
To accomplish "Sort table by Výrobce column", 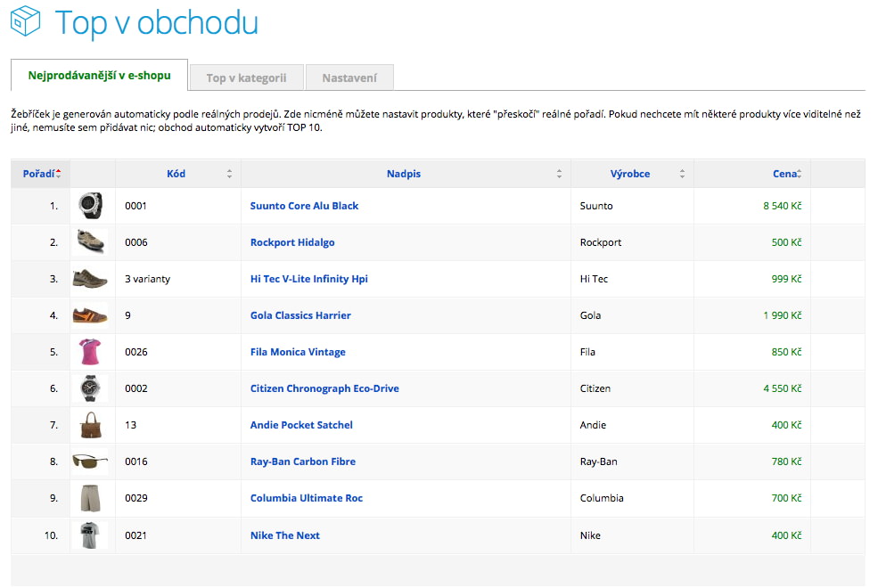I will click(x=632, y=174).
